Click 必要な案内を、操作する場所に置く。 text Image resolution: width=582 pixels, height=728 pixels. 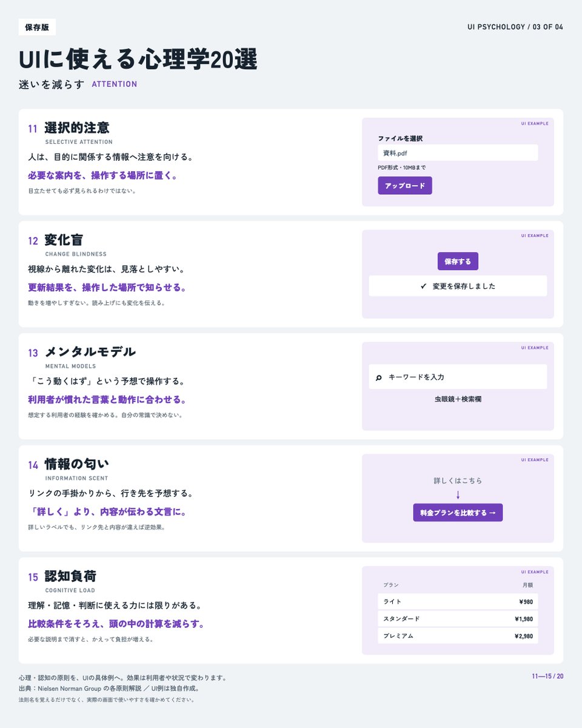point(103,176)
